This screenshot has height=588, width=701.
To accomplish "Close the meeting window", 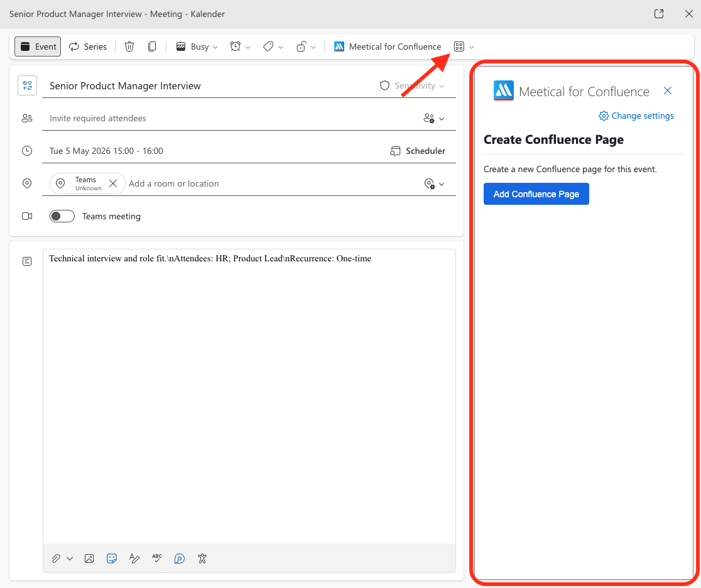I will pyautogui.click(x=688, y=14).
